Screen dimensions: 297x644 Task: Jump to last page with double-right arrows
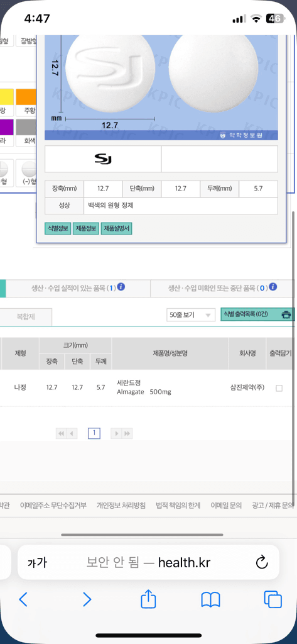127,433
